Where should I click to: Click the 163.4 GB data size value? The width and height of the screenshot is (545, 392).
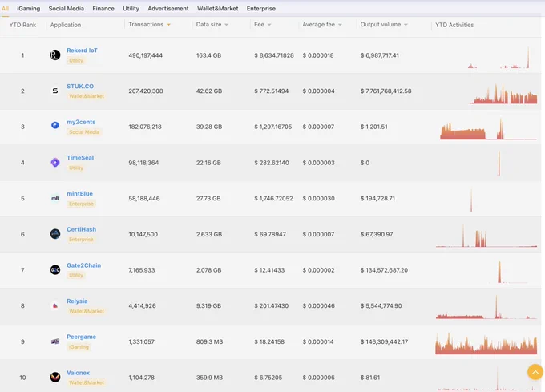[208, 55]
